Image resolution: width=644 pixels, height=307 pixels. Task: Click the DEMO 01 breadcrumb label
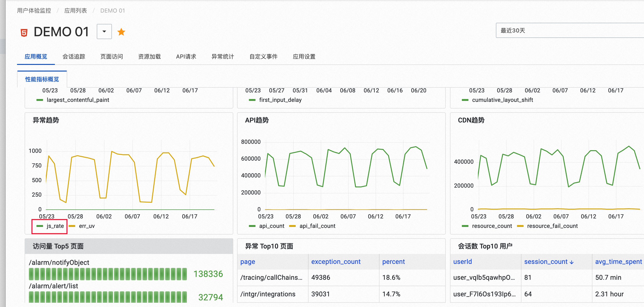[x=113, y=10]
